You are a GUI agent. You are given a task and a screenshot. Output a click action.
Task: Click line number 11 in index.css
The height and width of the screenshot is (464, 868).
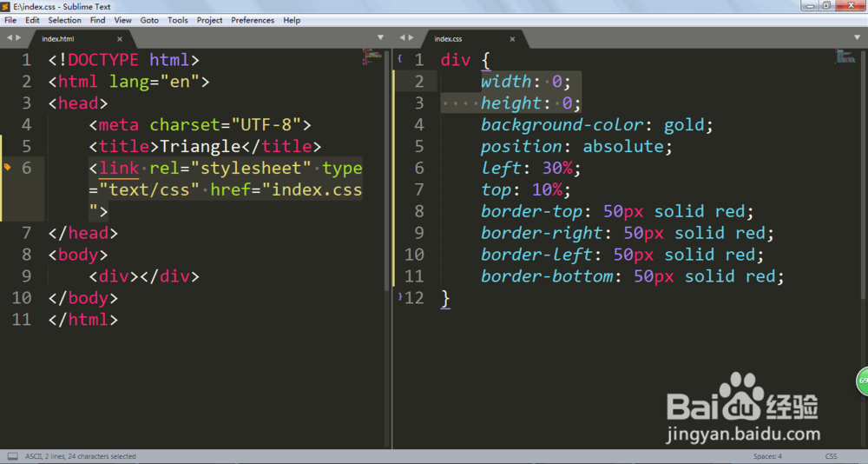tap(414, 276)
